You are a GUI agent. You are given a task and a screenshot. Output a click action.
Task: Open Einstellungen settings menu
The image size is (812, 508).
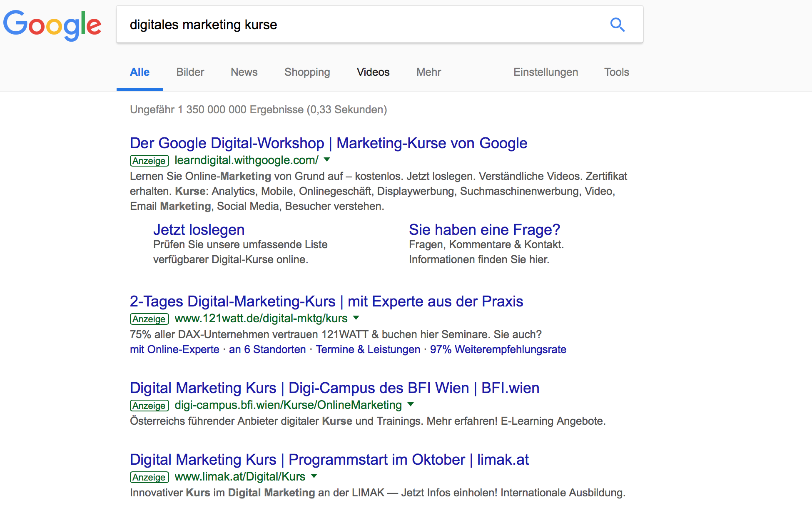(545, 72)
